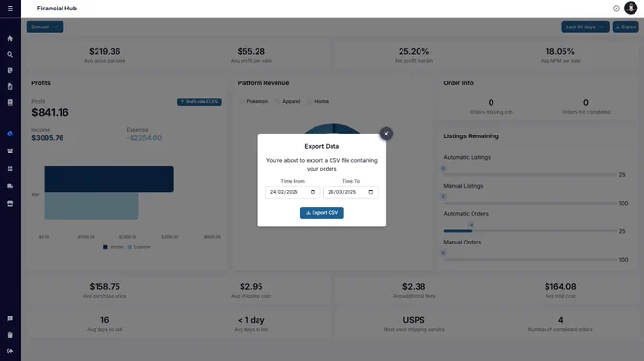Open the ledger book sidebar icon
Viewport: 644px width, 361px height.
click(x=10, y=102)
